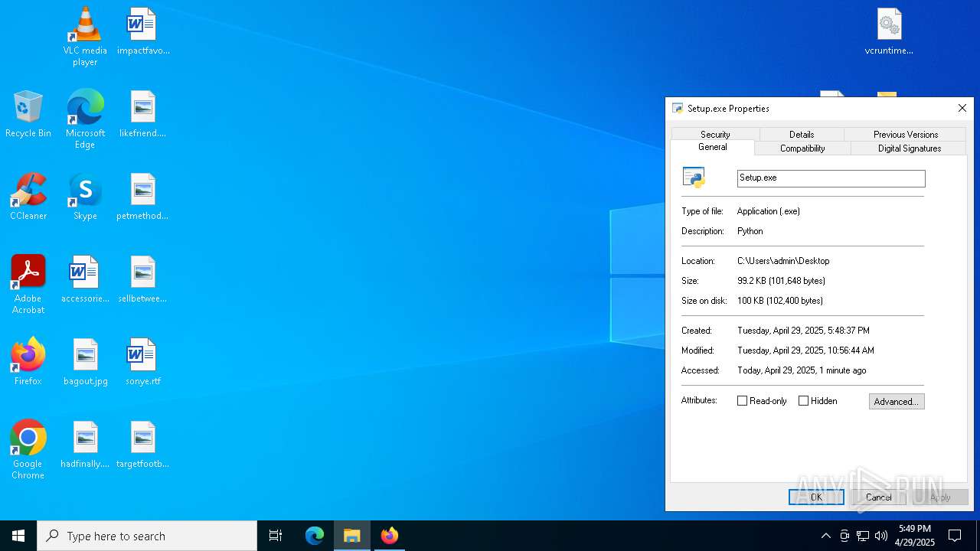Image resolution: width=980 pixels, height=551 pixels.
Task: Open the network status tray icon
Action: [863, 536]
